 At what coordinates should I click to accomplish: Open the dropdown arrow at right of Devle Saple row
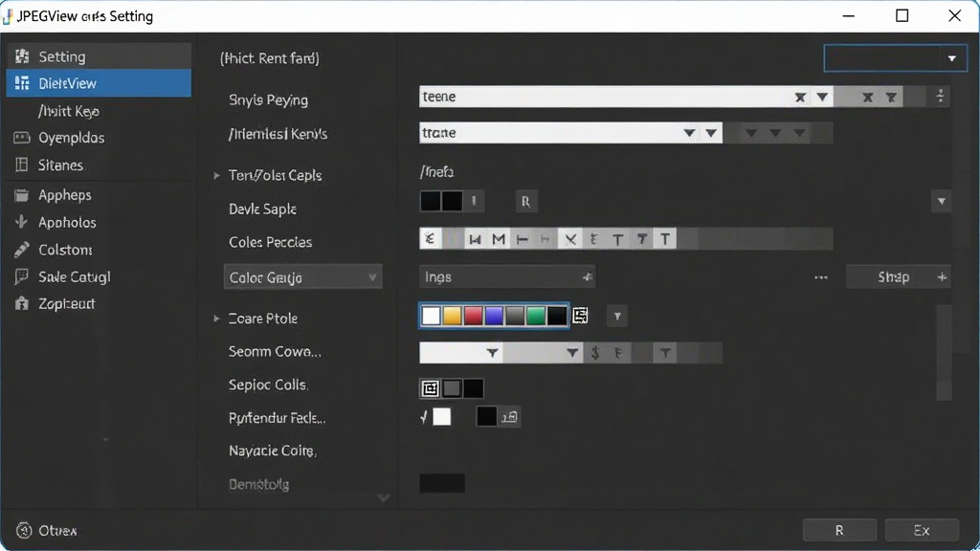[942, 202]
